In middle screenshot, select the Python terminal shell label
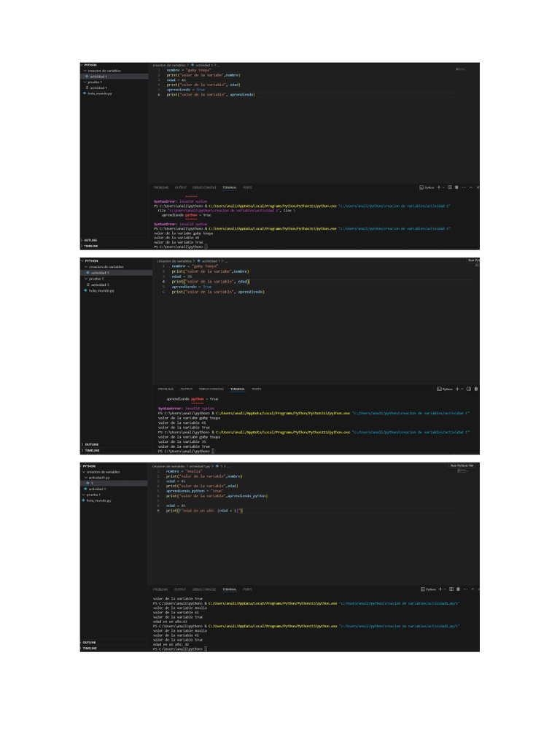560x747 pixels. coord(446,389)
